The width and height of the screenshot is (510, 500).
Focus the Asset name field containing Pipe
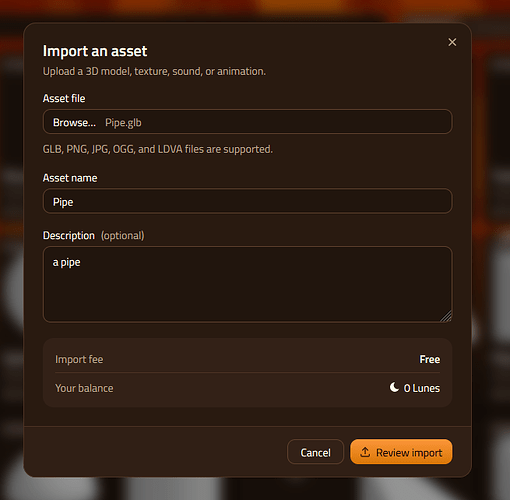[247, 201]
